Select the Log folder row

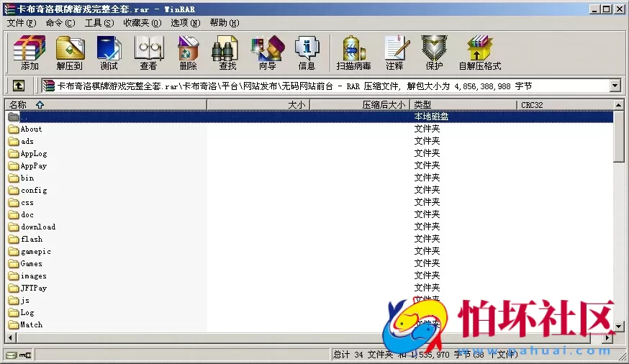coord(309,313)
